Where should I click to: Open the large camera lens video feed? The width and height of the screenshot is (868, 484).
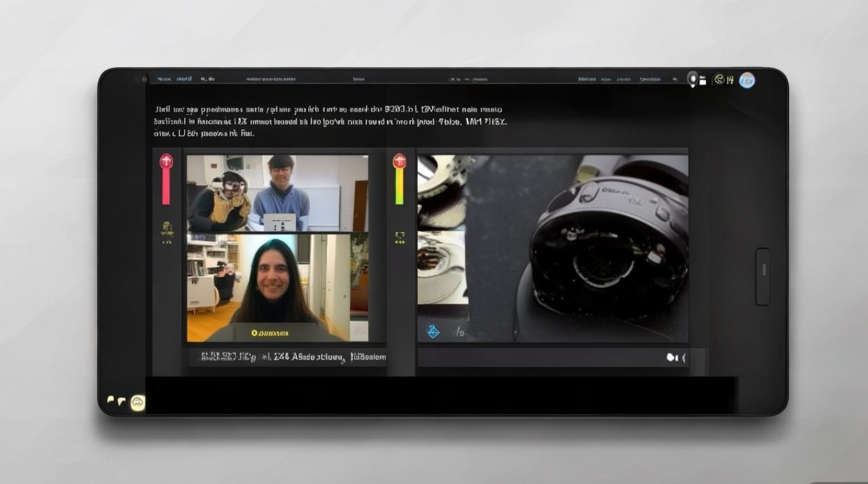[x=553, y=248]
